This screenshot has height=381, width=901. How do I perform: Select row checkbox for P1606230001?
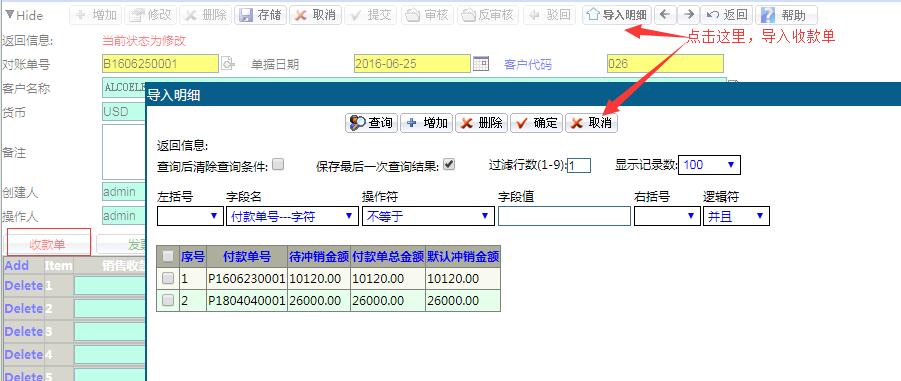(168, 279)
